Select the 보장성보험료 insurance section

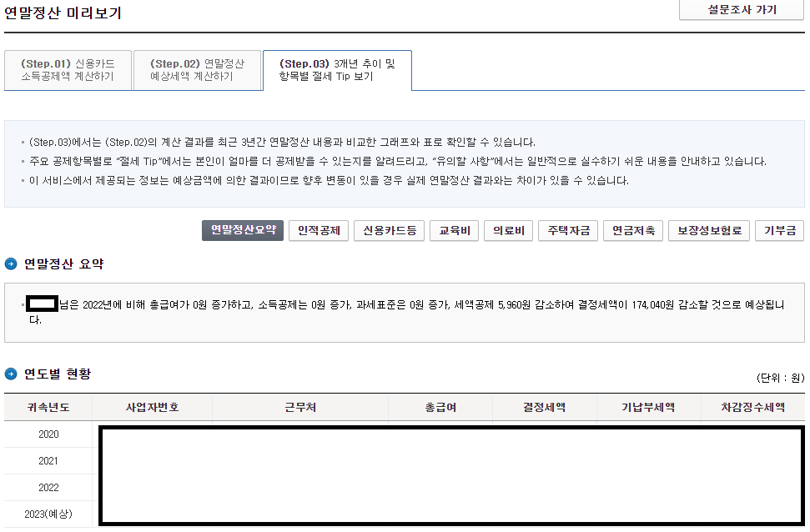708,230
